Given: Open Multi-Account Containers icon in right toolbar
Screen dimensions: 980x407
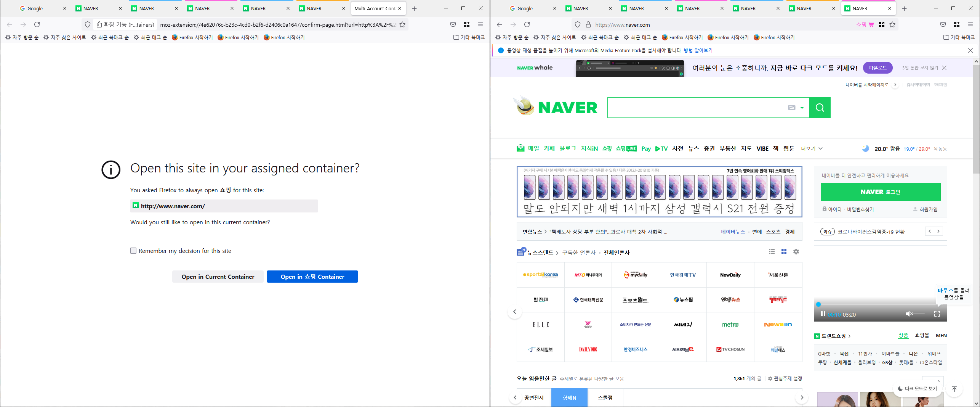Looking at the screenshot, I should [957, 24].
